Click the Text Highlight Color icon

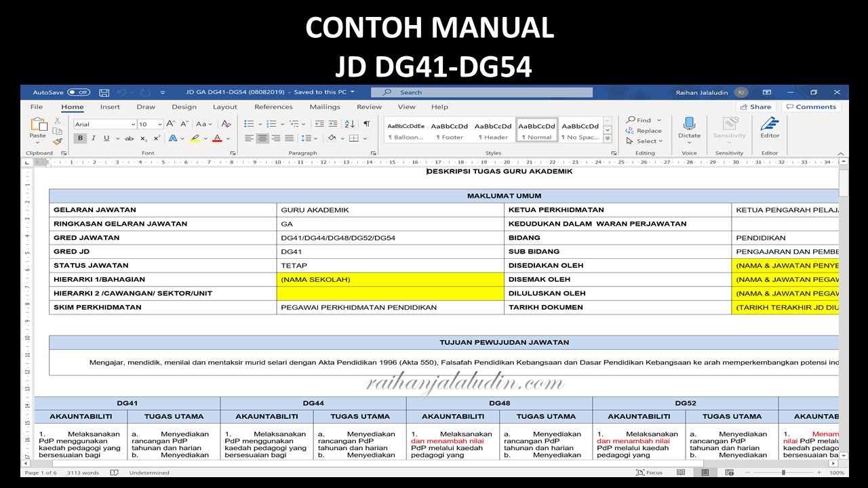point(195,138)
